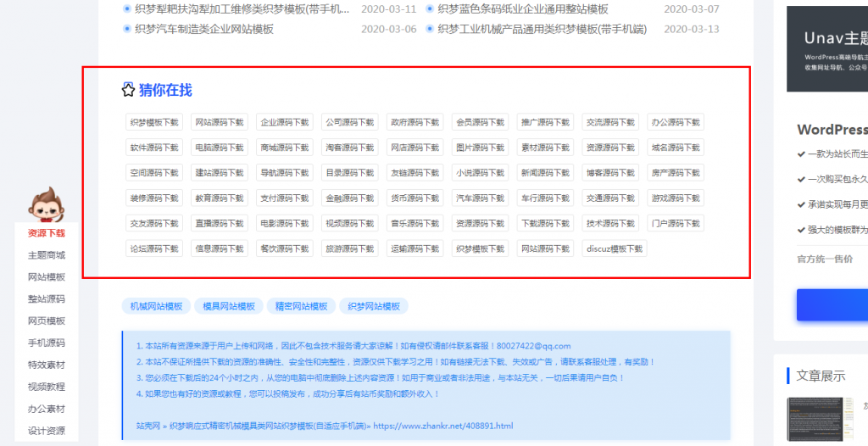Open the 电脑源码下载 tag
The height and width of the screenshot is (446, 868).
click(220, 148)
